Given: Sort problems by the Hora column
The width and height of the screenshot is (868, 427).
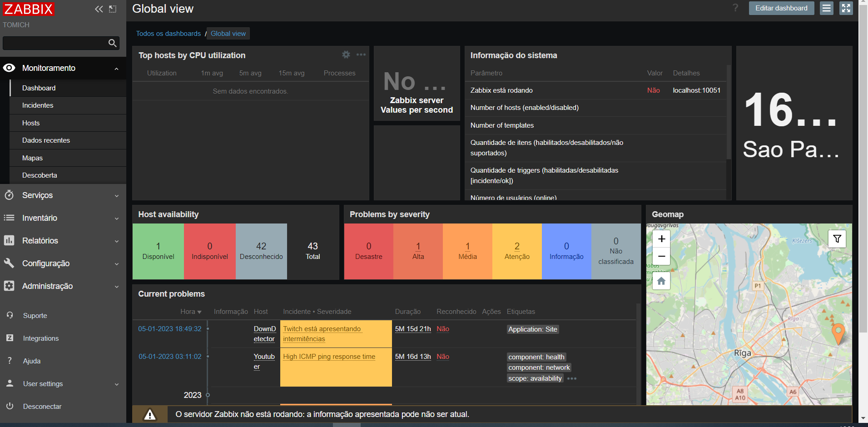Looking at the screenshot, I should (191, 312).
